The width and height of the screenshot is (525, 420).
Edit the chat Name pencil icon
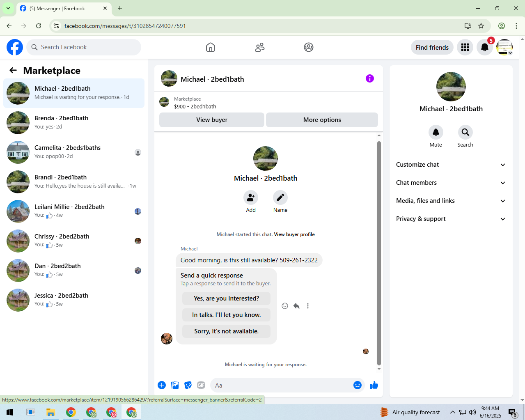[x=280, y=197]
